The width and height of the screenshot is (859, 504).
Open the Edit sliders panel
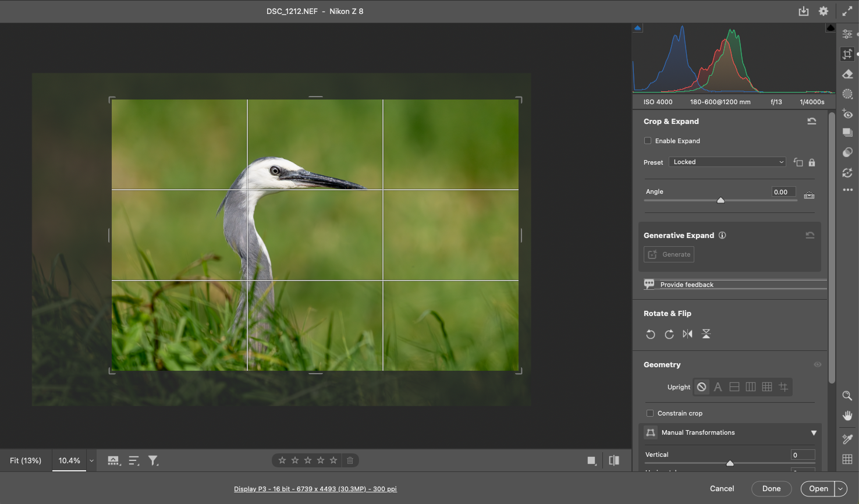(847, 34)
